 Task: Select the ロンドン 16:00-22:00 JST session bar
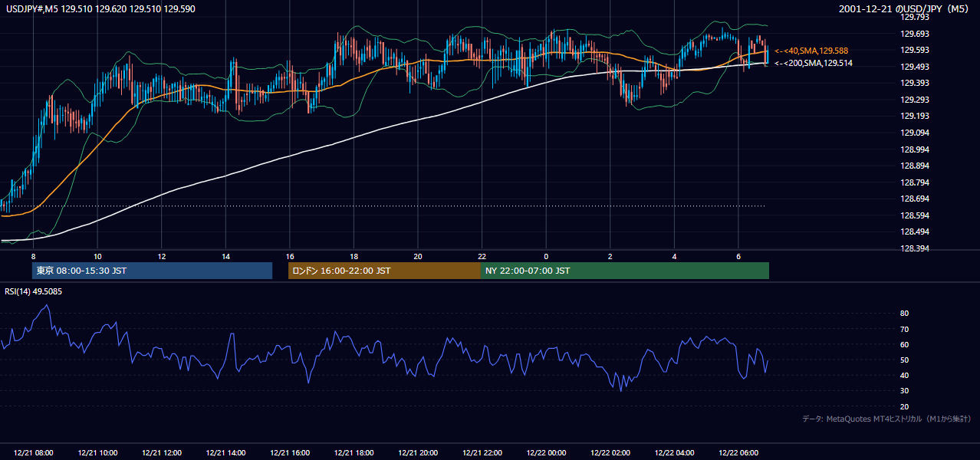click(x=384, y=271)
